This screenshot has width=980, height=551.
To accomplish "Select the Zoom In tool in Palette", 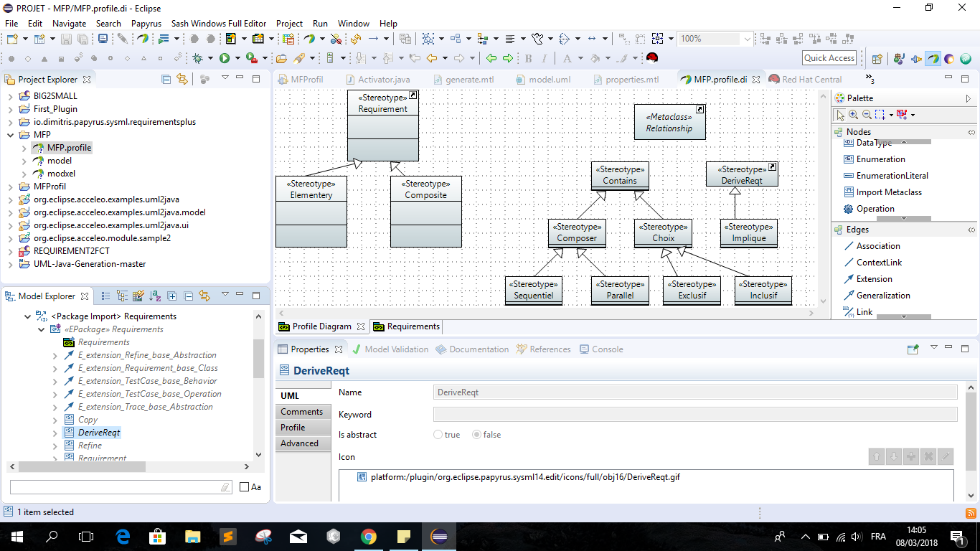I will click(853, 114).
